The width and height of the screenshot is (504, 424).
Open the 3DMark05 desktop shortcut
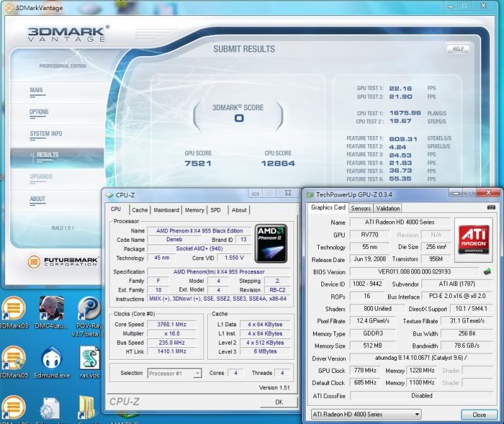tap(13, 362)
